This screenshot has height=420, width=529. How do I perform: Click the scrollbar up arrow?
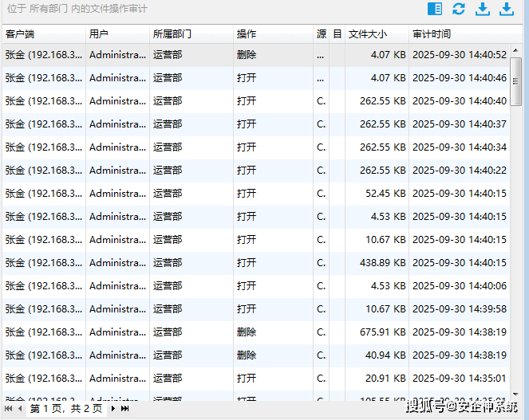515,50
